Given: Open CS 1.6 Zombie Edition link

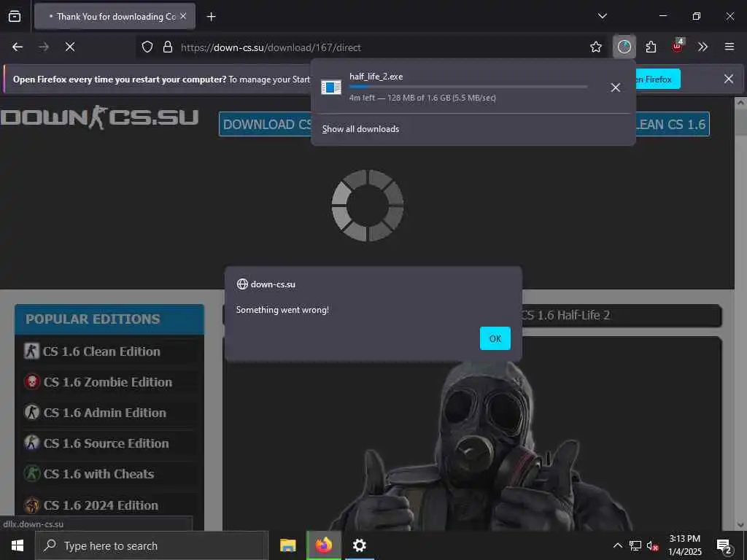Looking at the screenshot, I should point(108,382).
